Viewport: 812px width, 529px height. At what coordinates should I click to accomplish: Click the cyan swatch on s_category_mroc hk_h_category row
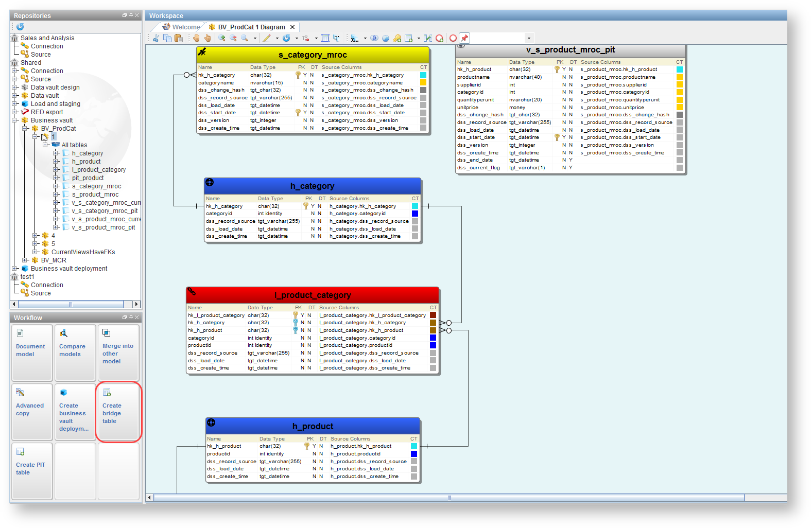423,75
